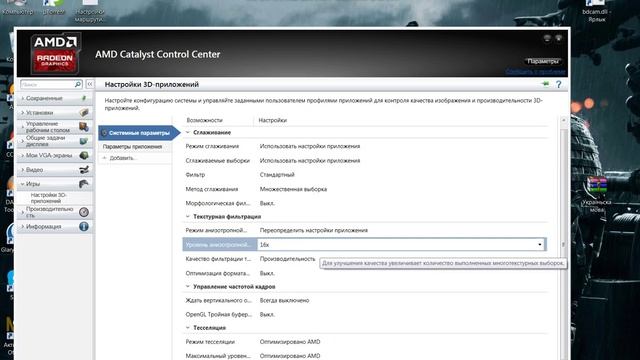Open help with the question mark icon
The image size is (640, 360).
558,84
